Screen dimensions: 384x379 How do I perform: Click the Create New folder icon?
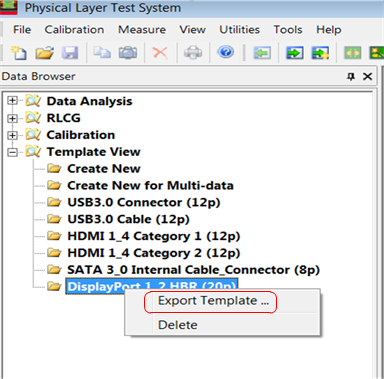(54, 168)
